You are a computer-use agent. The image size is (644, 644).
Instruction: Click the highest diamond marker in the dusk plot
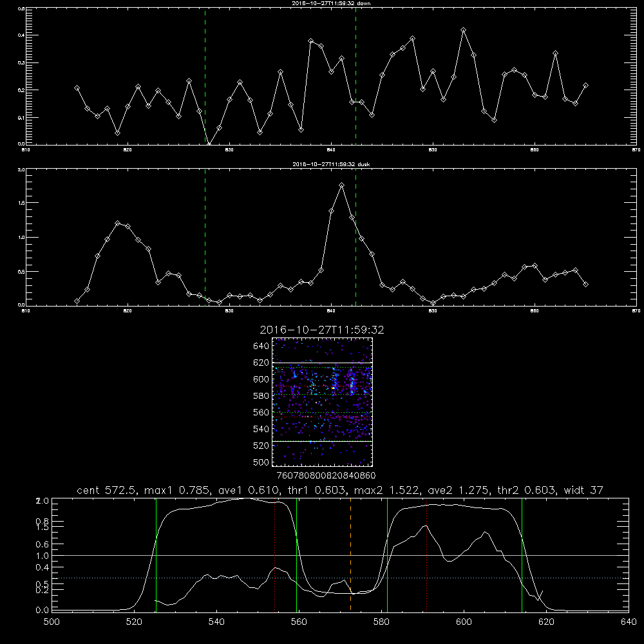point(342,185)
